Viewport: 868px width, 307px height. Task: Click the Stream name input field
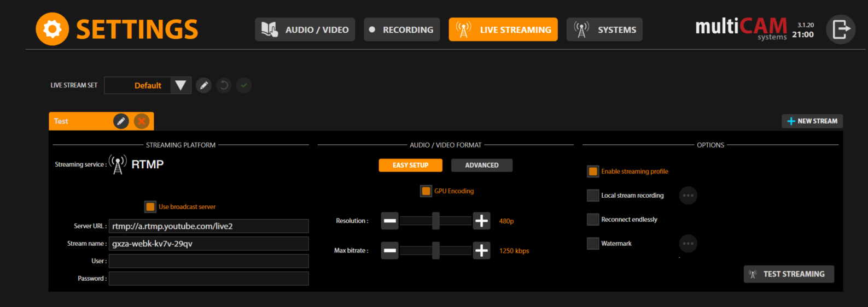(209, 244)
